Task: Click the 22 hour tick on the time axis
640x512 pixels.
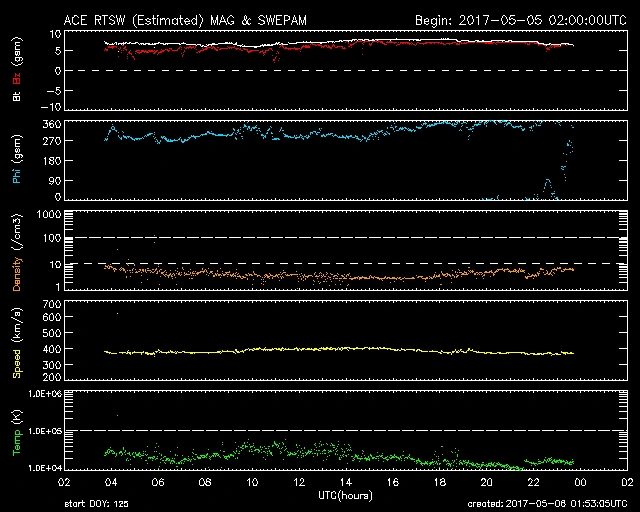Action: (x=533, y=482)
